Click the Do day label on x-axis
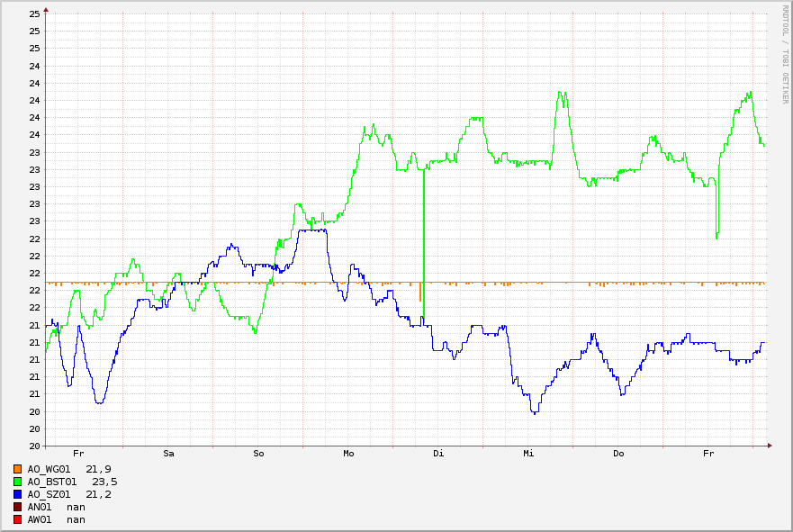 pyautogui.click(x=618, y=454)
